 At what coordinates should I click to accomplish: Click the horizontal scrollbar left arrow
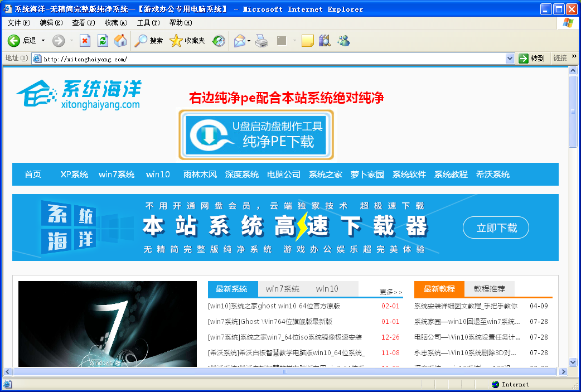pos(8,371)
